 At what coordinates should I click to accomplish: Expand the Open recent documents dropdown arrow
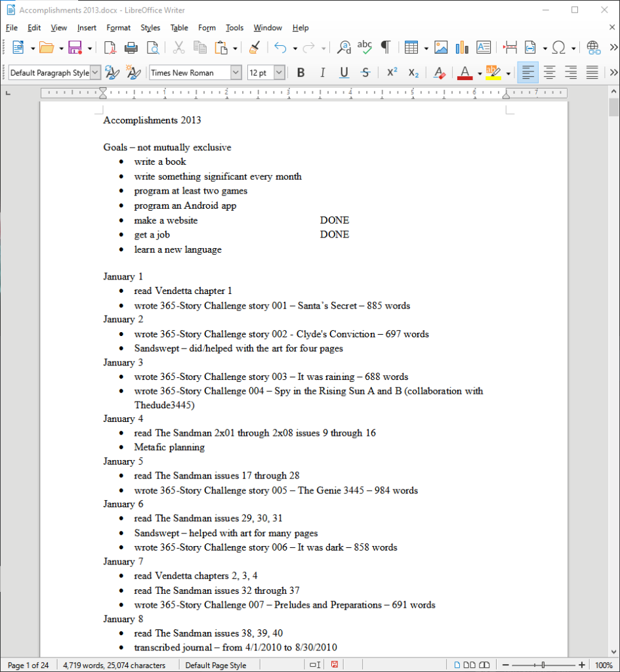(61, 49)
